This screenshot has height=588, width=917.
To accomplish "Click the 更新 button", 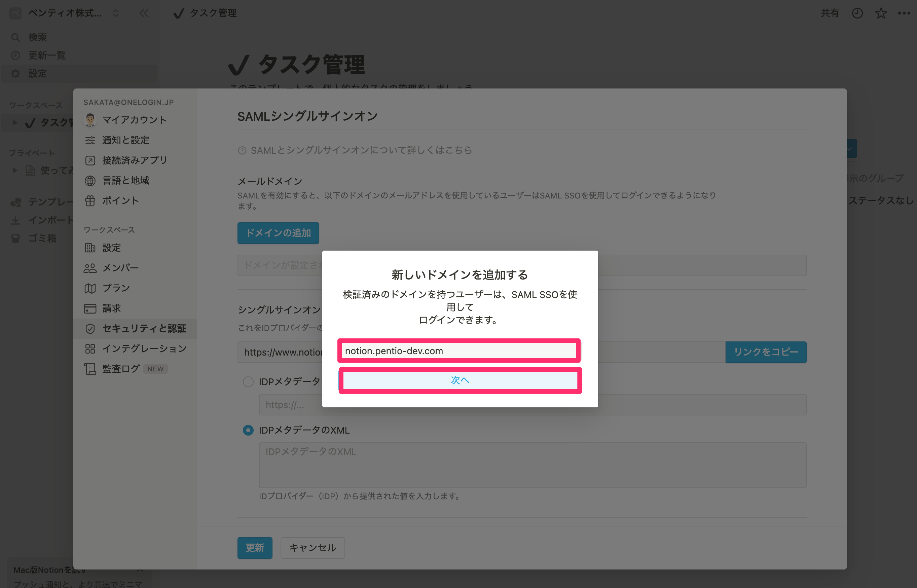I will pos(255,548).
